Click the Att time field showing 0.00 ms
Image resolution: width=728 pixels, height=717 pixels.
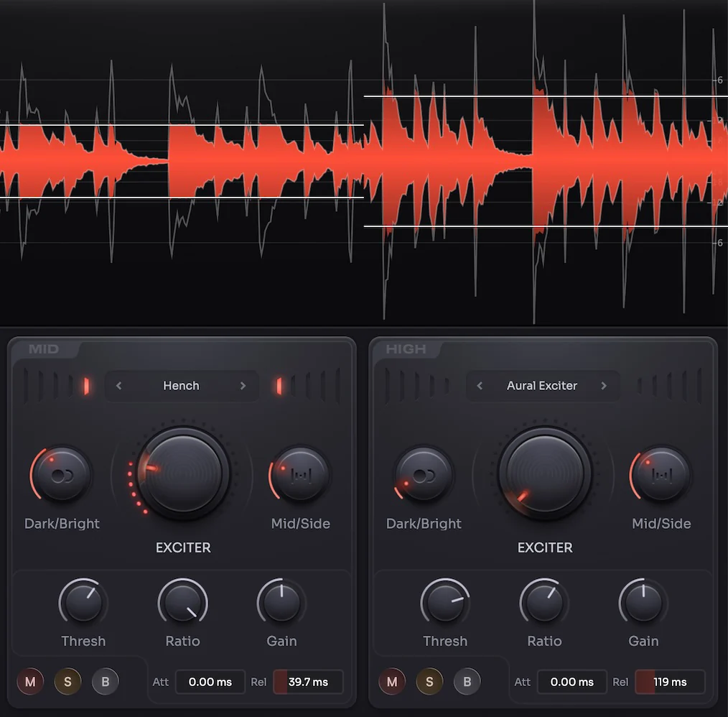210,681
